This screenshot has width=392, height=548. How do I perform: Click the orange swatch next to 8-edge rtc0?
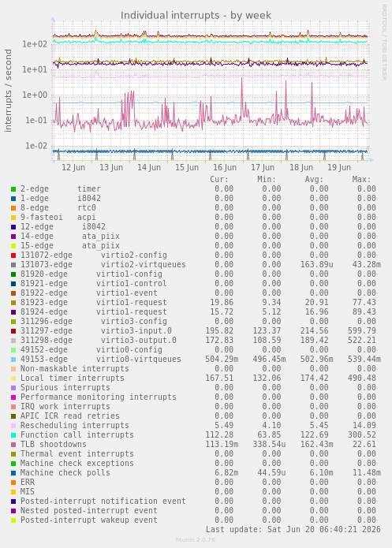coord(13,208)
